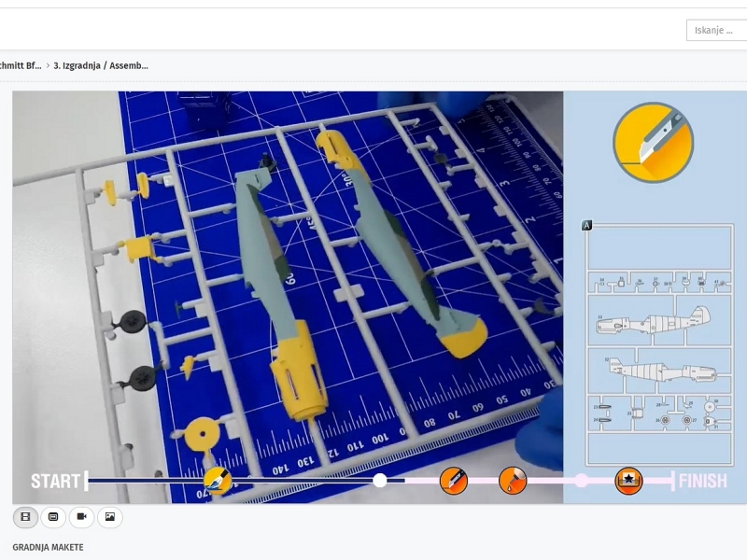This screenshot has height=560, width=747.
Task: Select the slideshow media button
Action: tap(53, 517)
